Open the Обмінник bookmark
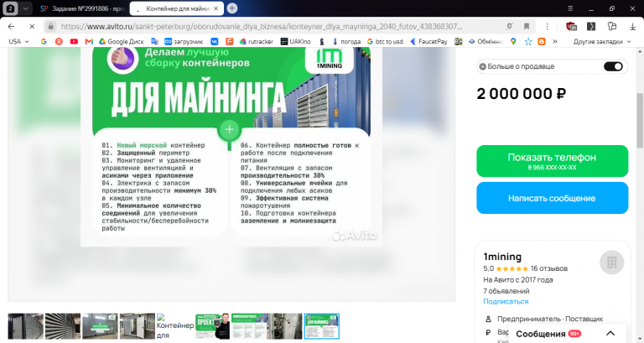This screenshot has height=343, width=644. [x=486, y=41]
